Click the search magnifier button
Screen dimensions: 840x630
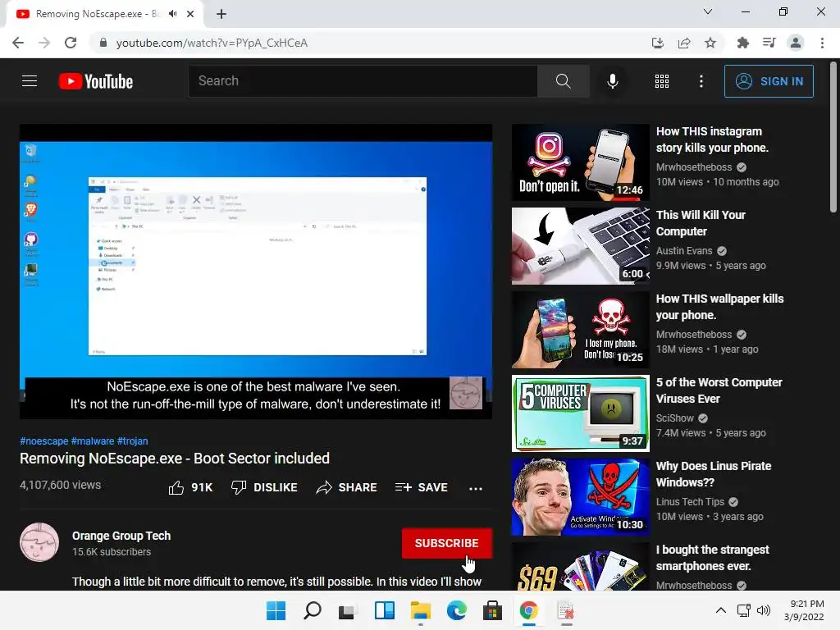pos(563,81)
